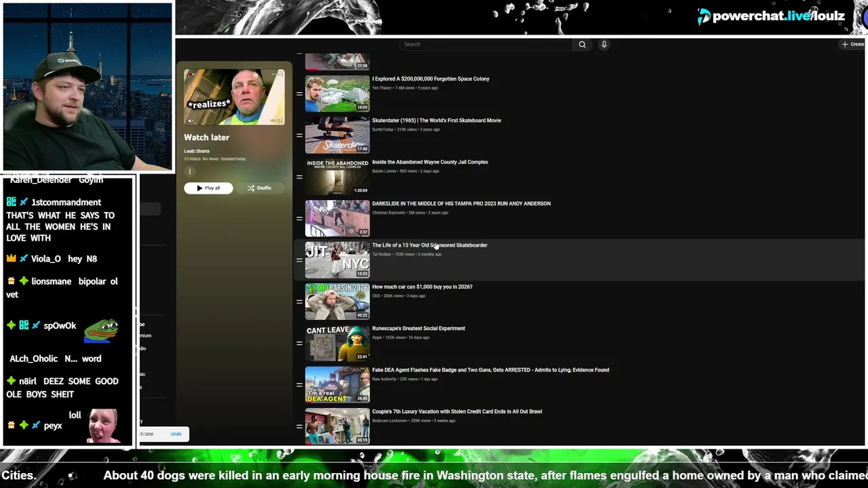Grab drag handle of Luxury Vacation video
Screen dimensions: 868x488
pos(299,426)
